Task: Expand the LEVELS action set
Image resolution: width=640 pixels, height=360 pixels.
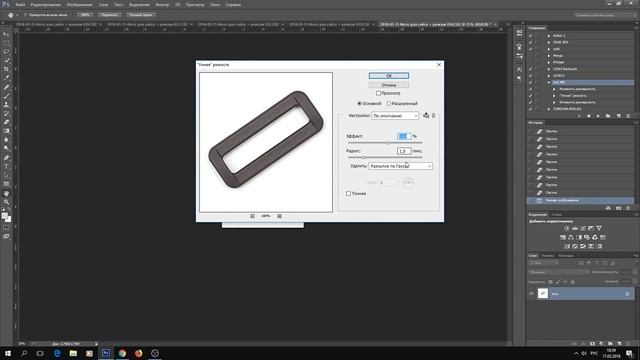Action: click(549, 76)
